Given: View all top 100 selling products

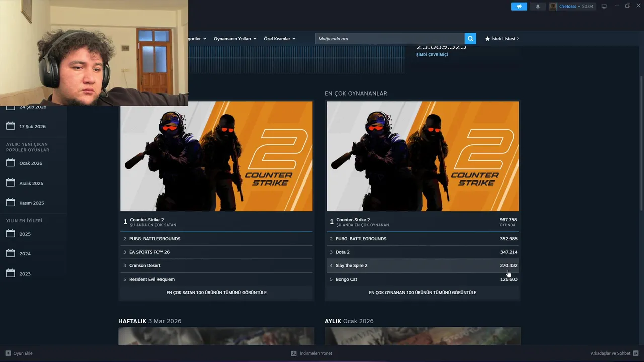Looking at the screenshot, I should point(216,292).
